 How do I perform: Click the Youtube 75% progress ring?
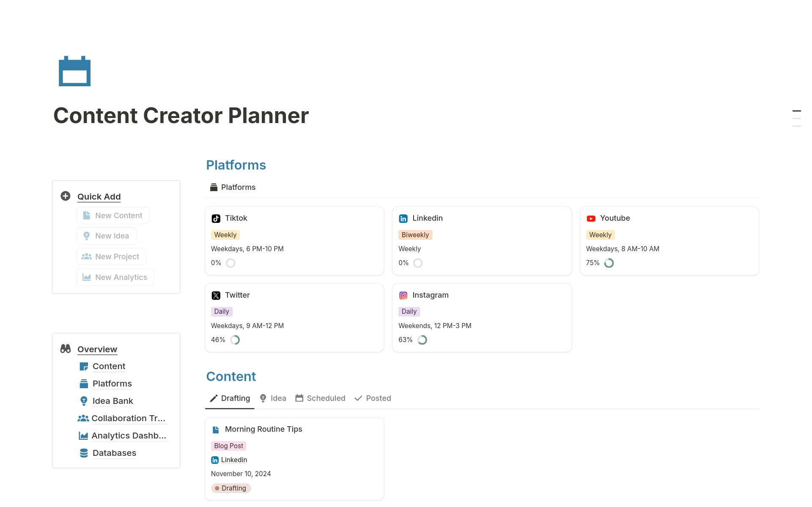[609, 263]
